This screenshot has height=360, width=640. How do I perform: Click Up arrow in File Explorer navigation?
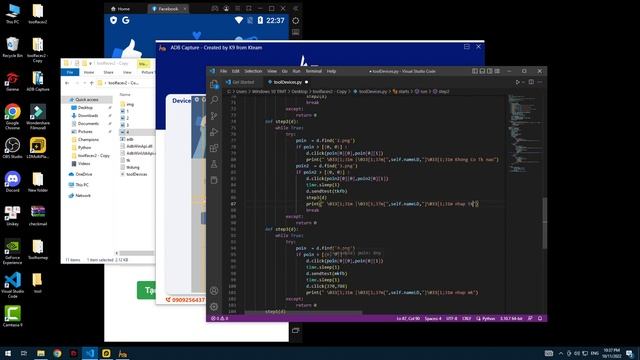point(91,83)
